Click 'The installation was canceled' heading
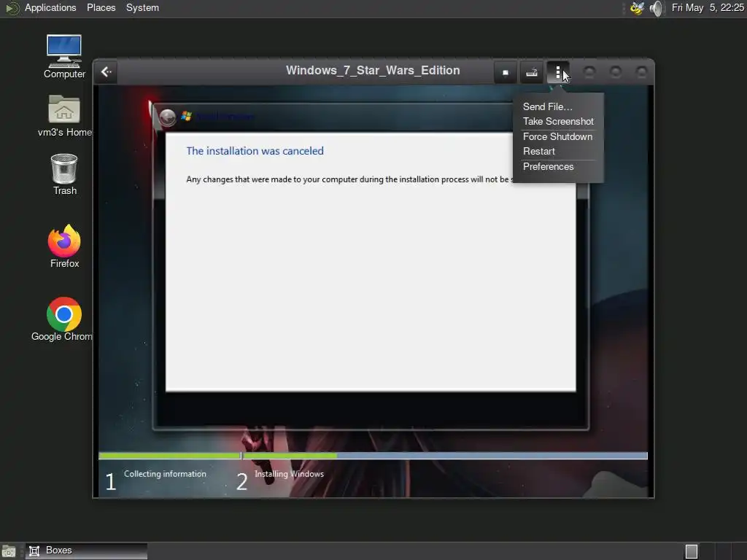Viewport: 747px width, 560px height. pyautogui.click(x=255, y=151)
